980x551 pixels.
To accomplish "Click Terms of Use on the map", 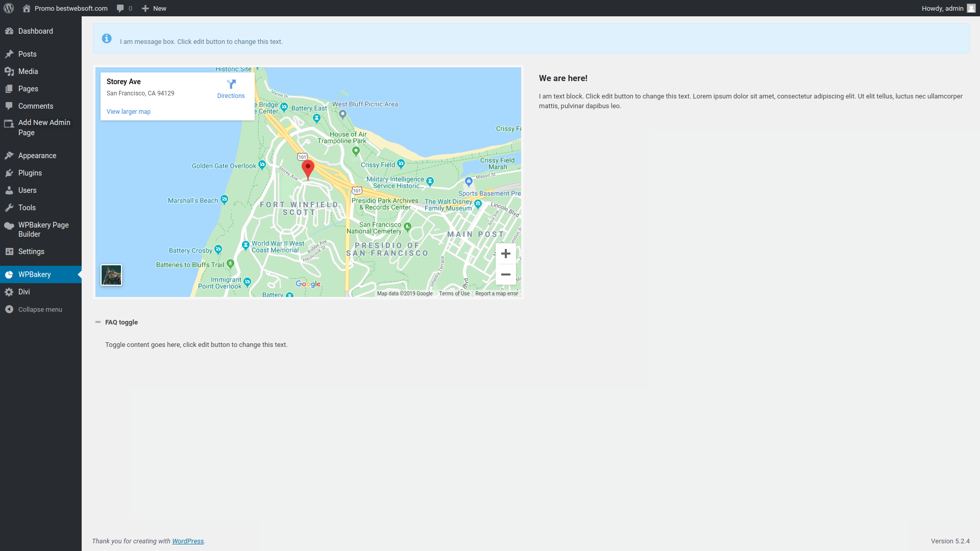I will point(454,293).
